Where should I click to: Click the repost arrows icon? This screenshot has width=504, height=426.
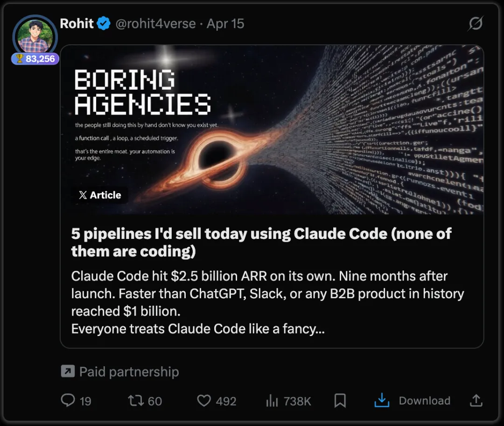coord(136,401)
